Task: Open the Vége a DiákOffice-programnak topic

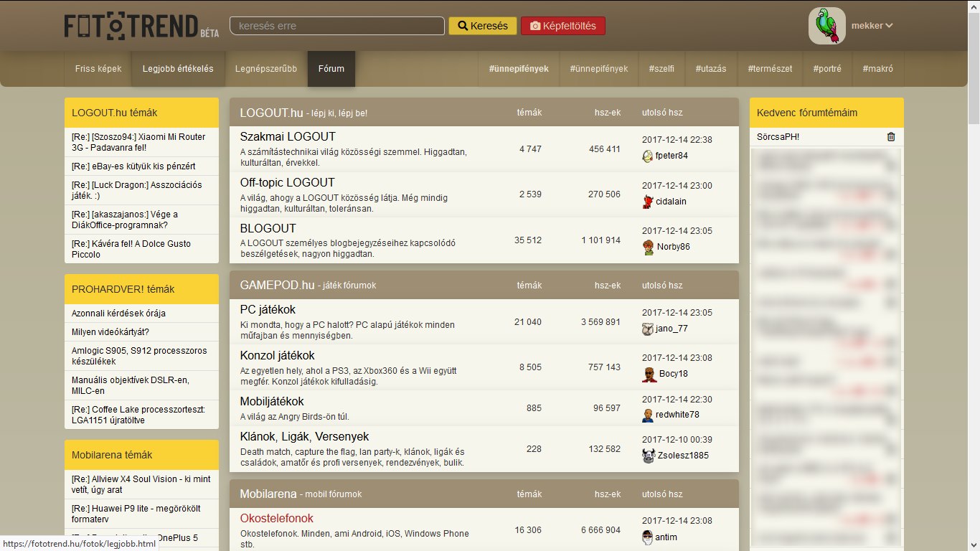Action: (141, 220)
